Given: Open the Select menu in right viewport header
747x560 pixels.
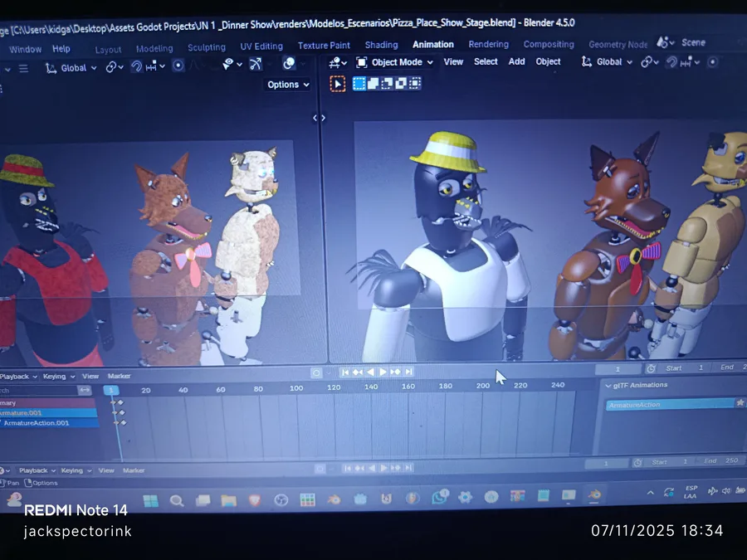Looking at the screenshot, I should [486, 61].
